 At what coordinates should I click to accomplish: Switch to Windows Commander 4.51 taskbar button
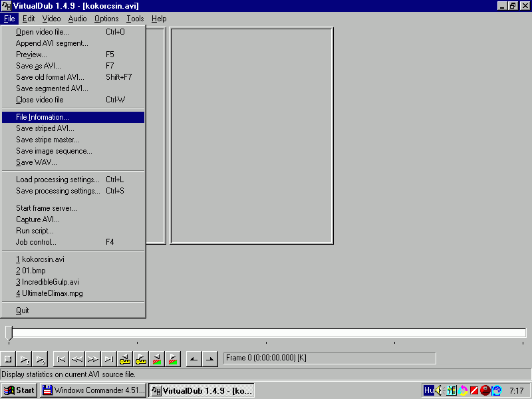[93, 390]
